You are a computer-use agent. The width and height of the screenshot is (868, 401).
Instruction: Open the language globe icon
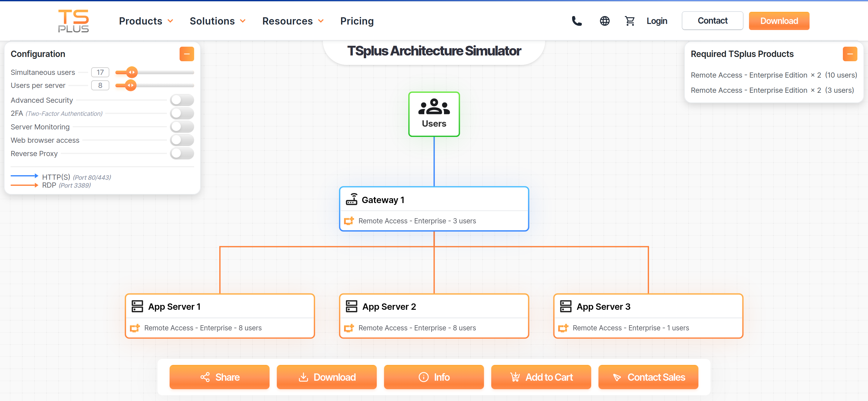605,21
